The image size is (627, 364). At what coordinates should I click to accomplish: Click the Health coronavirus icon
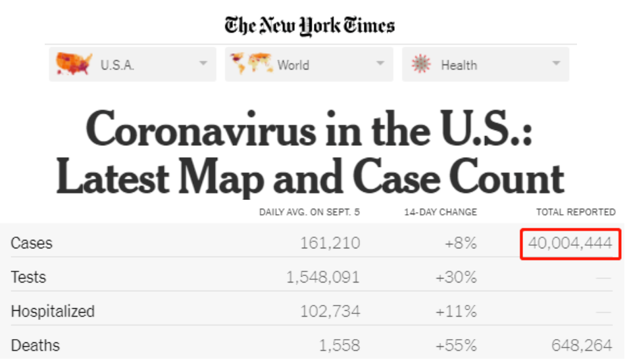(420, 64)
